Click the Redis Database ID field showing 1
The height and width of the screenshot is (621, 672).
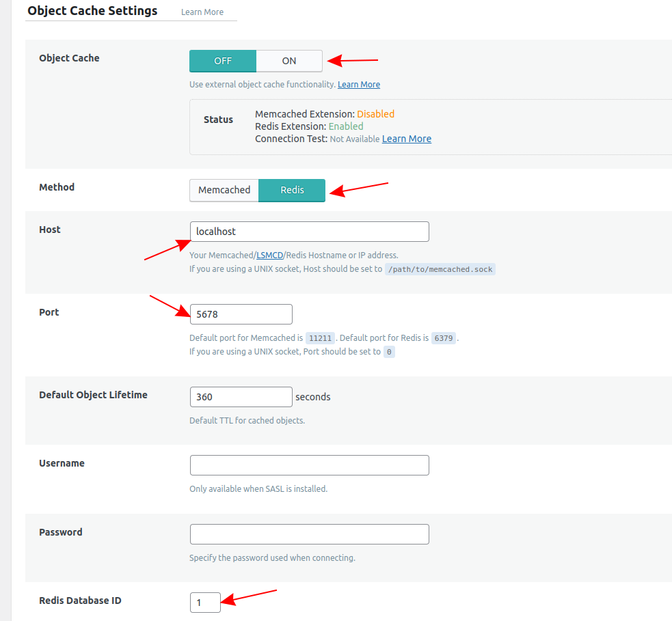tap(205, 603)
